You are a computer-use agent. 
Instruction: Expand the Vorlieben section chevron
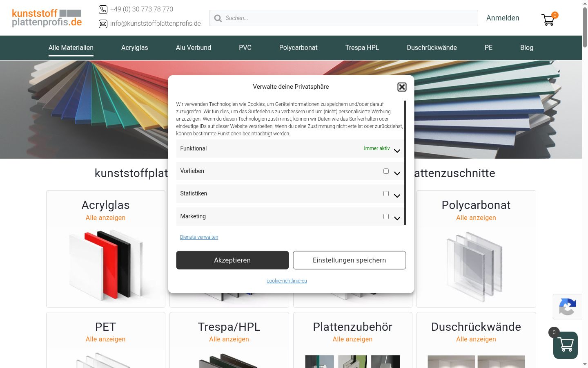coord(397,173)
